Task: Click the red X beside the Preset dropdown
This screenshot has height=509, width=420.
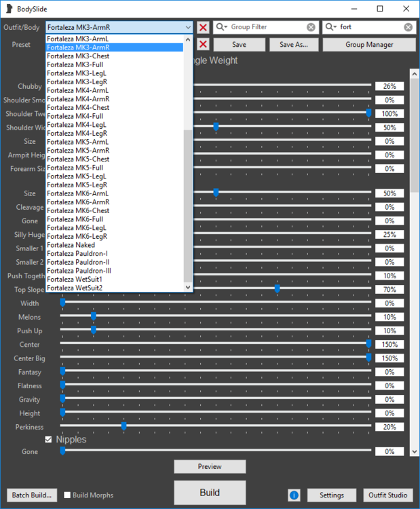Action: click(203, 45)
